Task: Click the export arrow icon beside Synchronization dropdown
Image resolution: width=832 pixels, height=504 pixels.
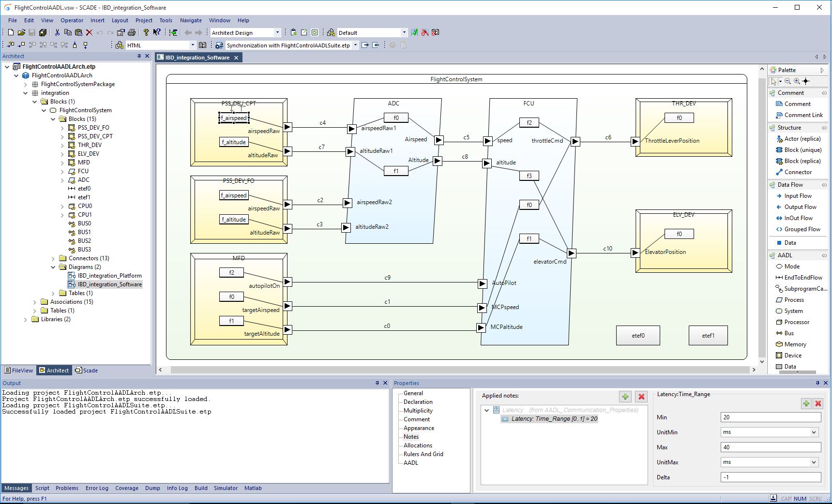Action: pyautogui.click(x=365, y=45)
